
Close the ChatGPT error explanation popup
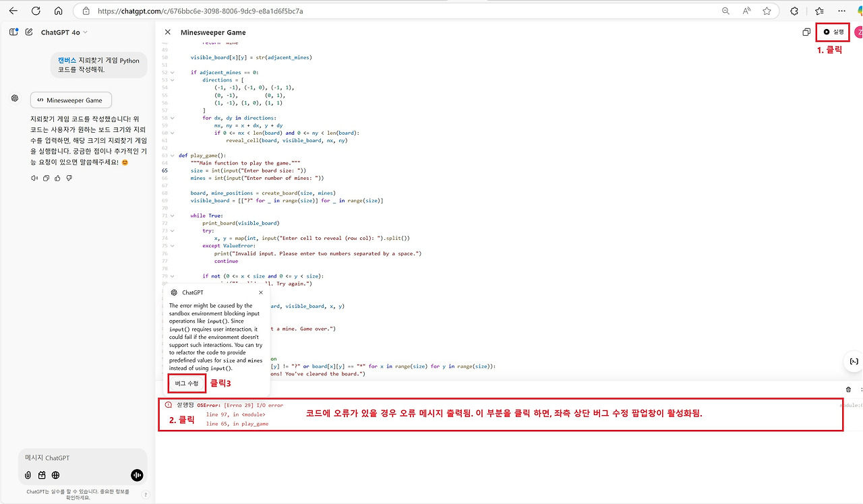(x=261, y=292)
